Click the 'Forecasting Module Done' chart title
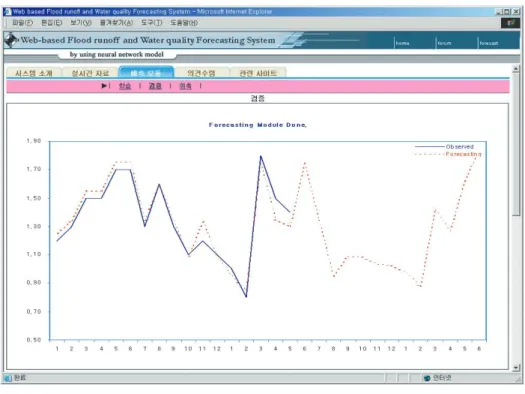Screen dimensions: 525x394 pos(257,125)
